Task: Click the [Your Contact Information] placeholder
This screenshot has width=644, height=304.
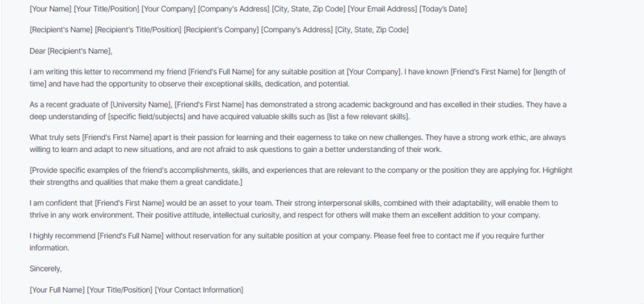Action: pyautogui.click(x=199, y=290)
